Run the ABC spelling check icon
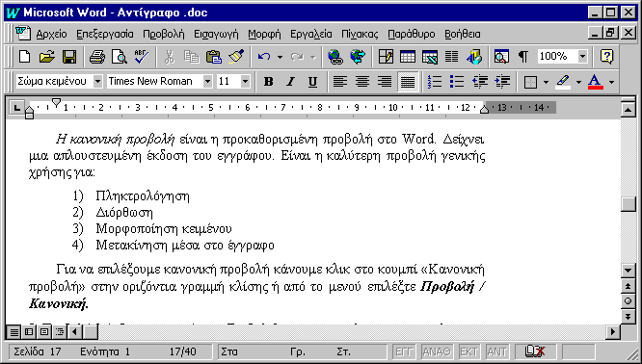This screenshot has height=364, width=642. (x=142, y=57)
